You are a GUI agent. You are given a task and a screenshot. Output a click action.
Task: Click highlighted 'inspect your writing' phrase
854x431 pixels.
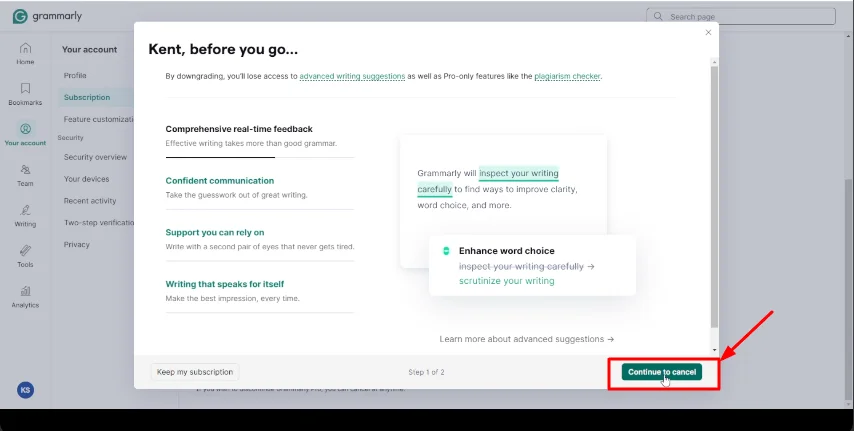518,173
